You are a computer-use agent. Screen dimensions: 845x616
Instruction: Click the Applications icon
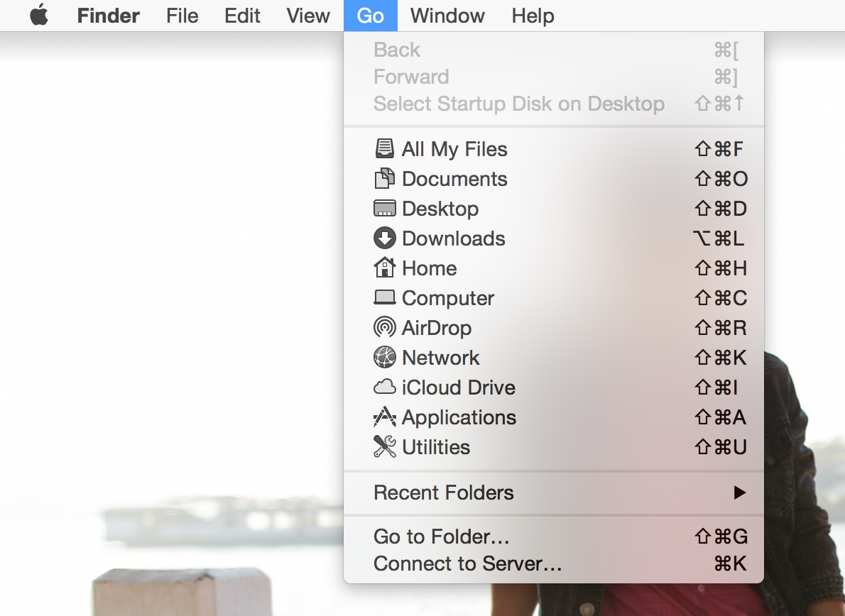[x=384, y=417]
